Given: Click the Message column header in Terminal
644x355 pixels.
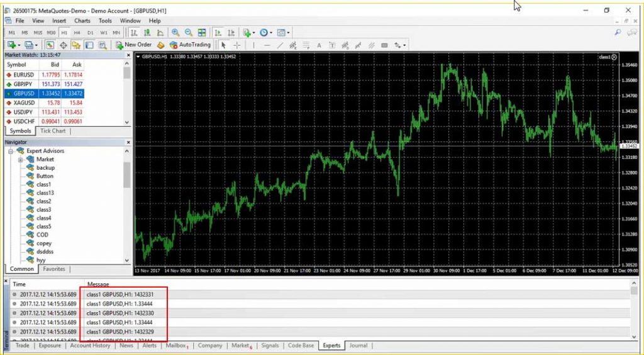Looking at the screenshot, I should (98, 284).
